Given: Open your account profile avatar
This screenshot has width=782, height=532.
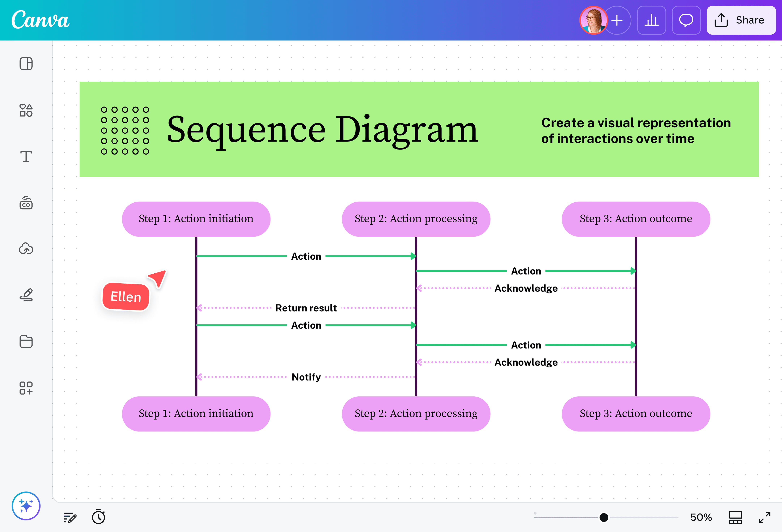Looking at the screenshot, I should 594,20.
